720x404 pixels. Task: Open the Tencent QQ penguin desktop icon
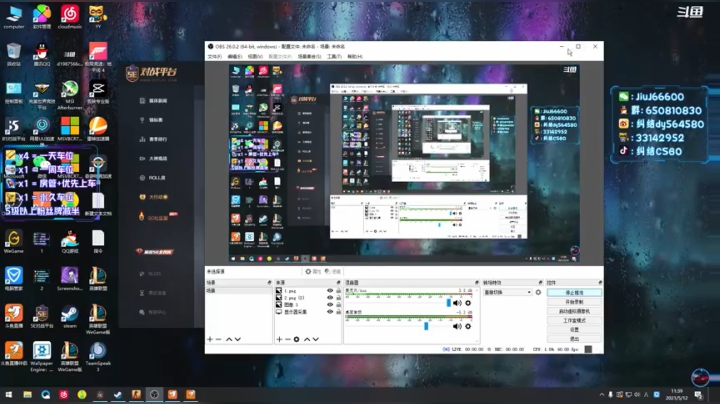(x=42, y=54)
